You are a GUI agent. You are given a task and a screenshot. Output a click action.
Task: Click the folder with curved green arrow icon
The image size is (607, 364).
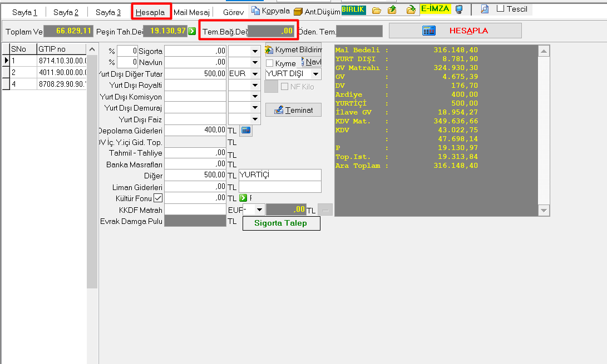click(411, 10)
